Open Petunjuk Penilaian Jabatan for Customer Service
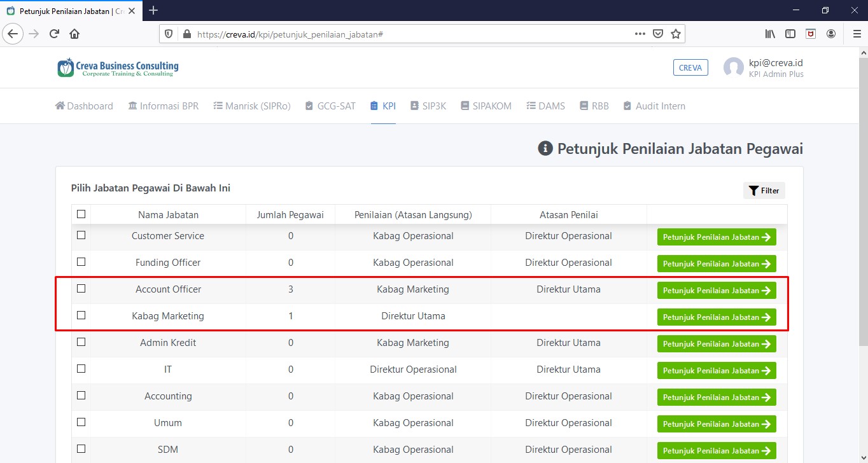The height and width of the screenshot is (463, 868). point(717,237)
